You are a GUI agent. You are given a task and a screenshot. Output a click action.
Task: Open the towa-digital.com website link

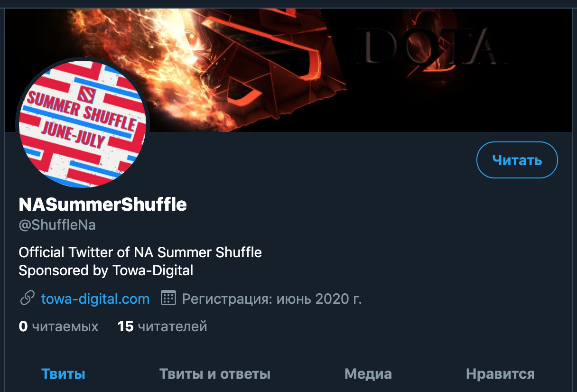pos(95,299)
